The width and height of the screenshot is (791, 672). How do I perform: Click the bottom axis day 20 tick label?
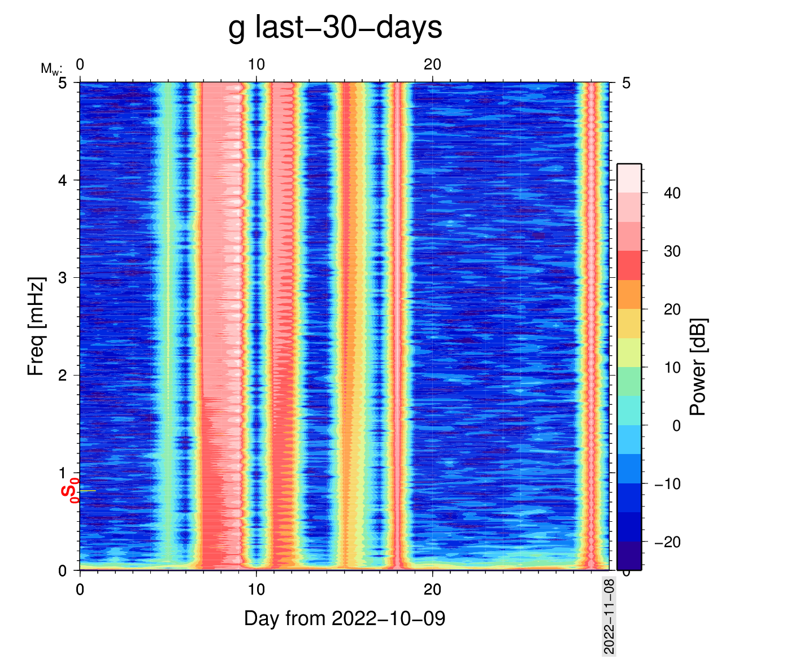click(432, 590)
